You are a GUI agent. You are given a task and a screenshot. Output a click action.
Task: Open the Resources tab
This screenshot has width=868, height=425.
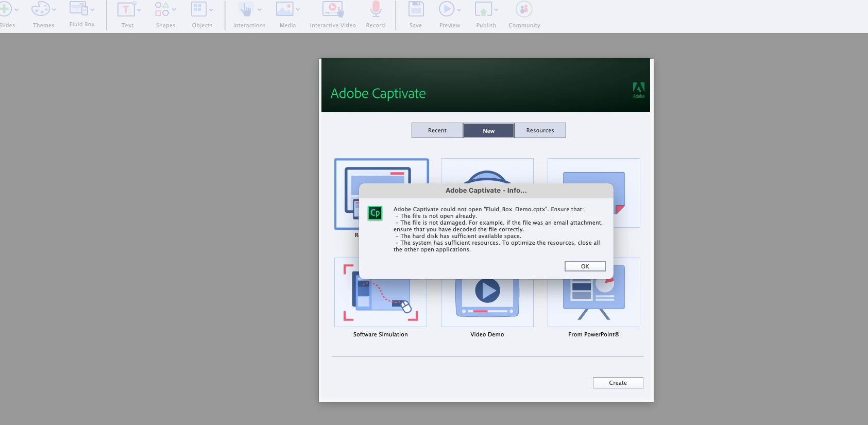click(540, 130)
